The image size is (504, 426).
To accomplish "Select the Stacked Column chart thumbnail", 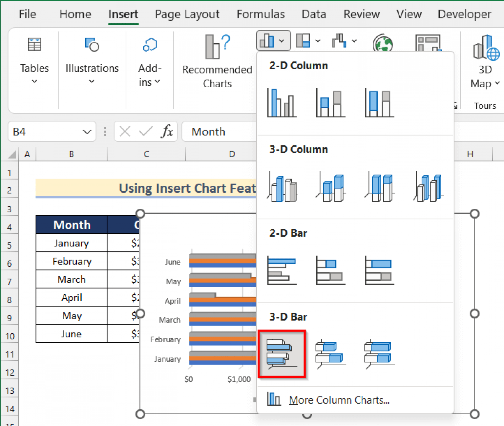I will tap(330, 102).
